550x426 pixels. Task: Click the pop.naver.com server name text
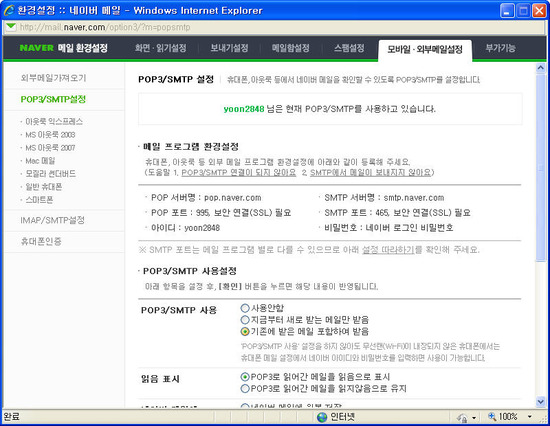[x=233, y=198]
